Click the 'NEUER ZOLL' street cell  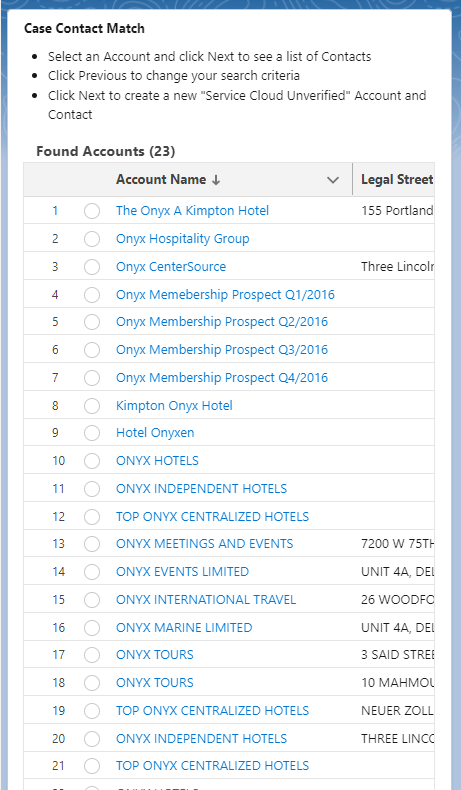tap(397, 711)
